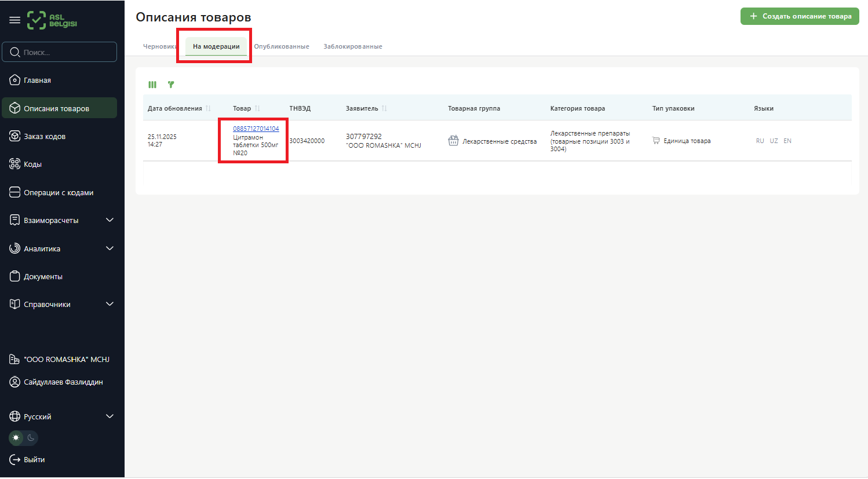Switch to Опубликованные tab

(x=282, y=46)
